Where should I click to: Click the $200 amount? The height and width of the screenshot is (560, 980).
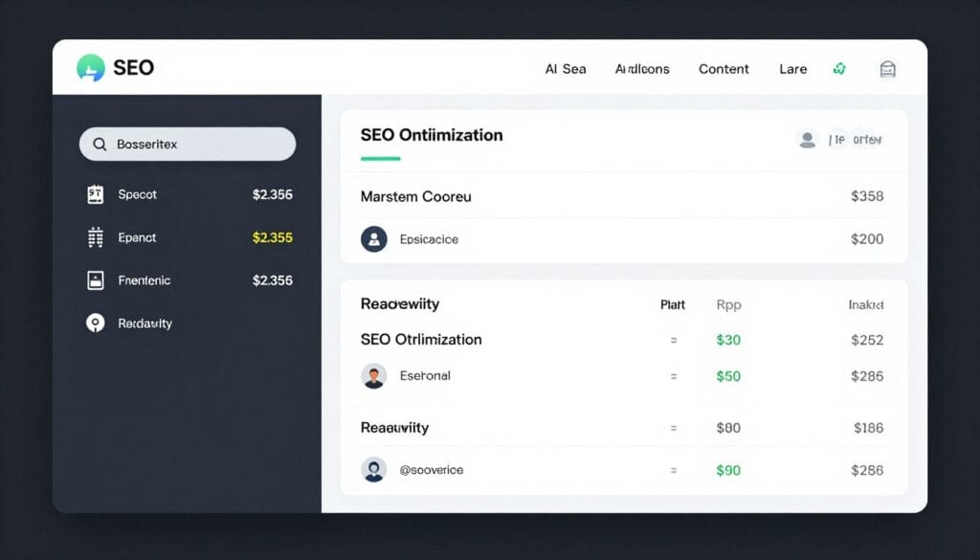tap(867, 238)
